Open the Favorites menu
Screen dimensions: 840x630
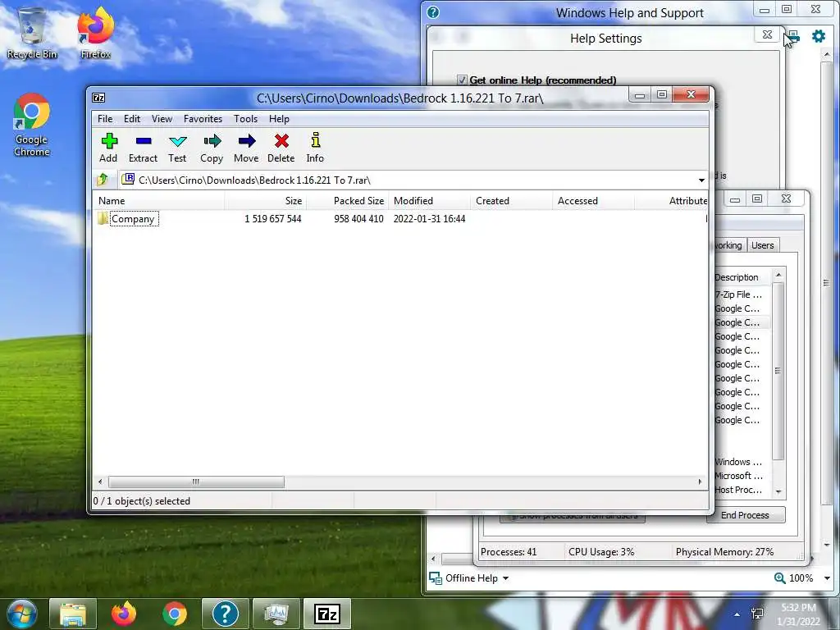tap(203, 119)
